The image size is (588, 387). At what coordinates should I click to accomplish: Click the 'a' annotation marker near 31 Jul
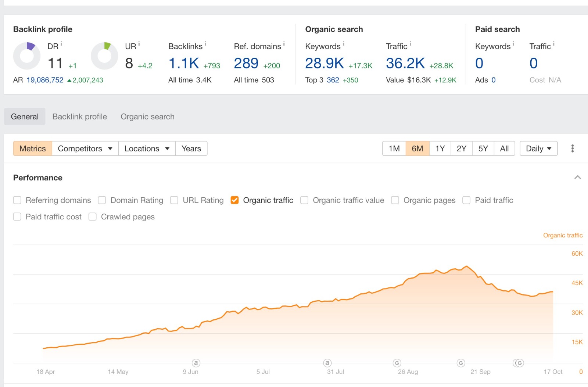point(327,363)
